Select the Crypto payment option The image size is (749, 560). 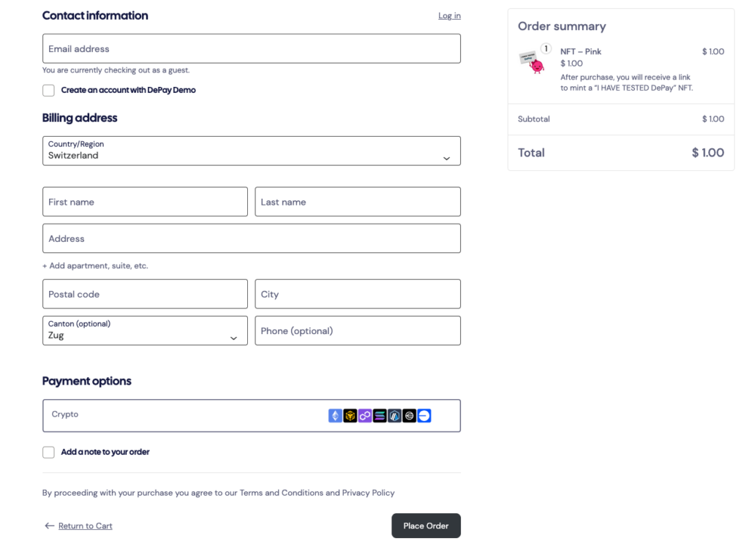[x=183, y=415]
